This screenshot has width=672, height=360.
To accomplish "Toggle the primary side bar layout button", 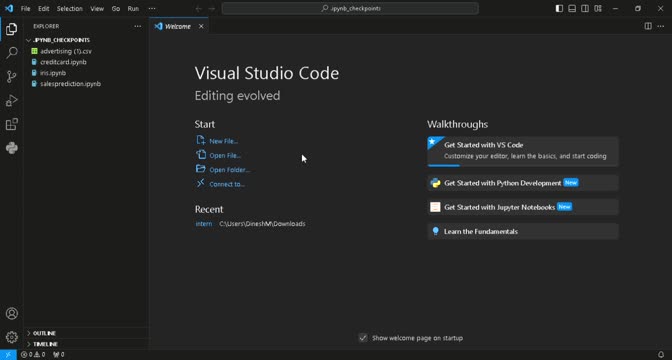I will [x=559, y=9].
